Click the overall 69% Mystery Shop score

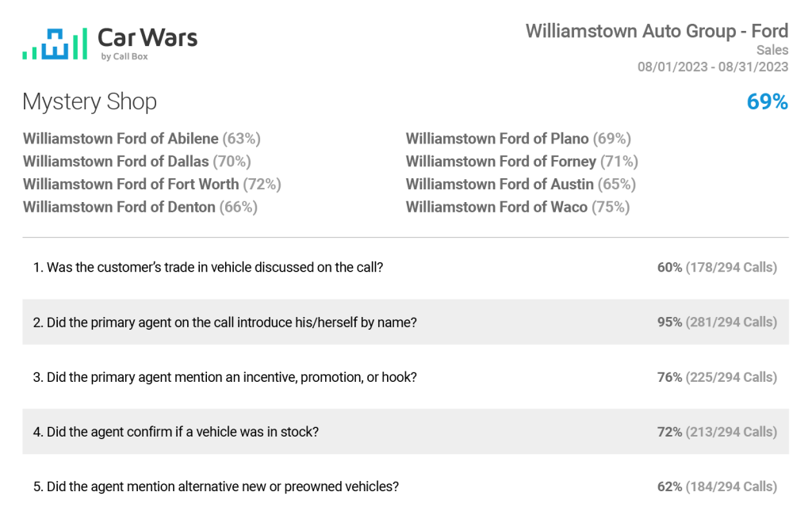(767, 101)
